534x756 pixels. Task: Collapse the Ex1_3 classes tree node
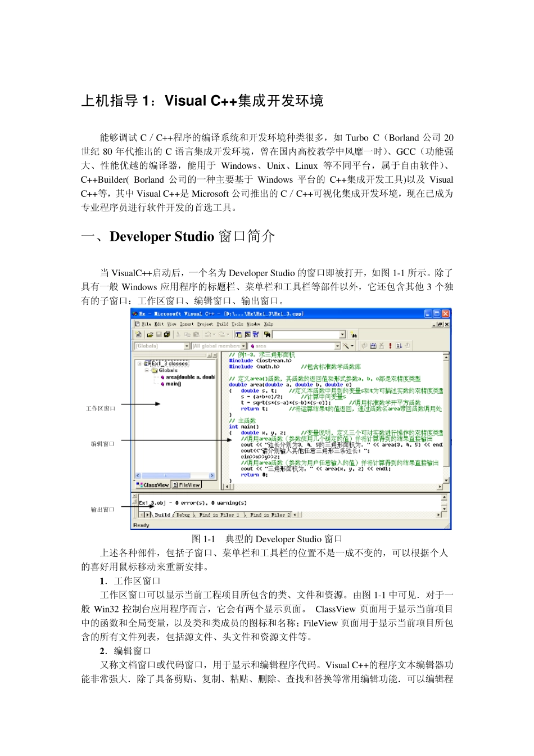click(139, 363)
